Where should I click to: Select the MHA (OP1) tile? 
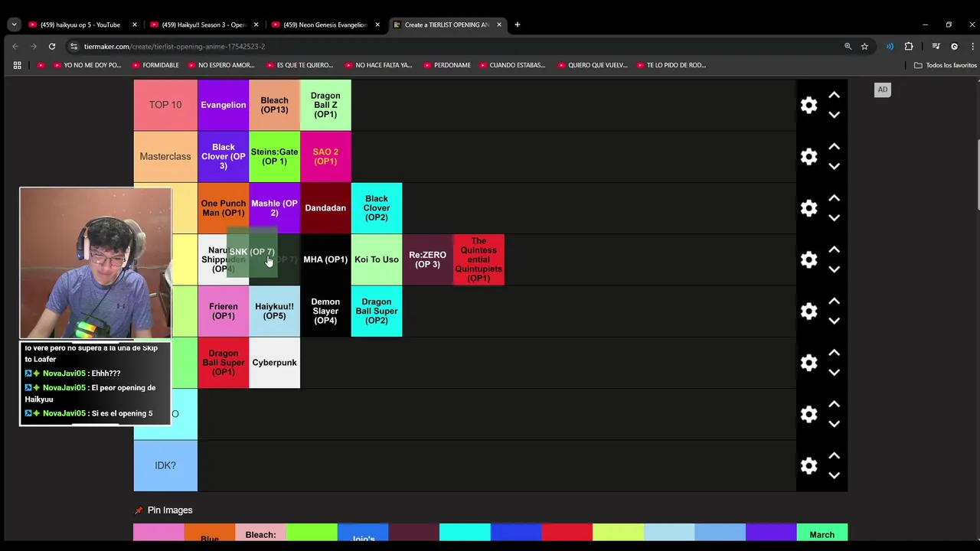coord(325,259)
